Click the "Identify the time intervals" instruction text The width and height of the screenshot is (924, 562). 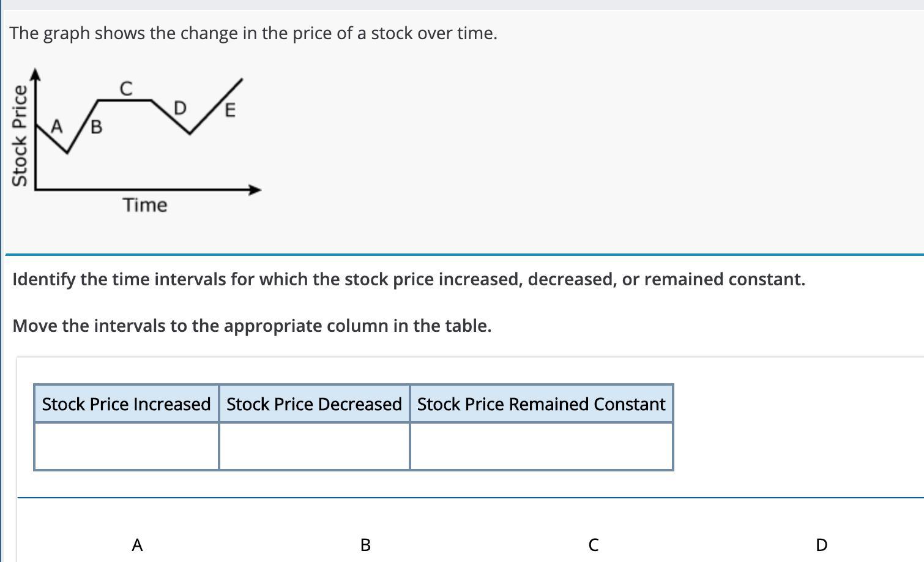pyautogui.click(x=408, y=279)
